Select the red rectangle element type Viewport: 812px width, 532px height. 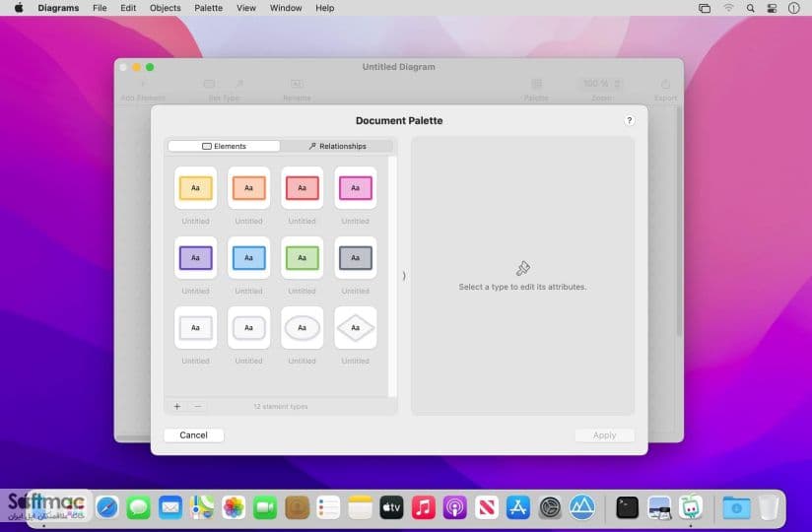[302, 188]
